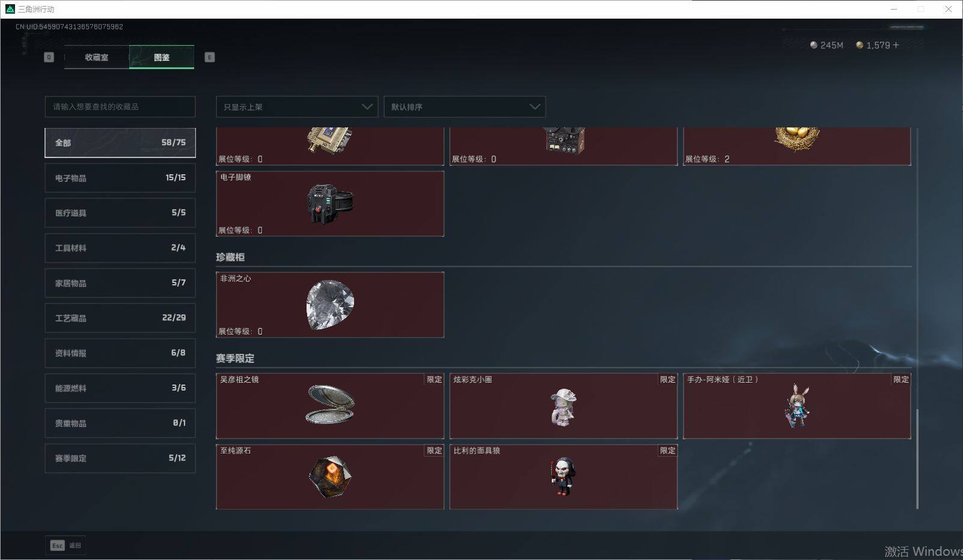Click the vertical scrollbar of item list
This screenshot has height=560, width=963.
917,459
